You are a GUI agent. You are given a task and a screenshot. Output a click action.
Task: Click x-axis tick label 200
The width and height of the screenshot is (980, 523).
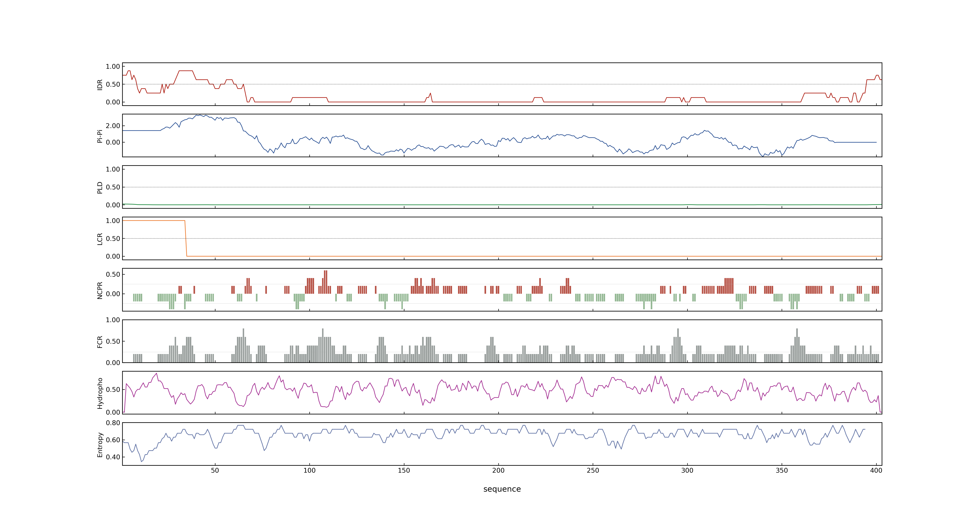tap(498, 470)
